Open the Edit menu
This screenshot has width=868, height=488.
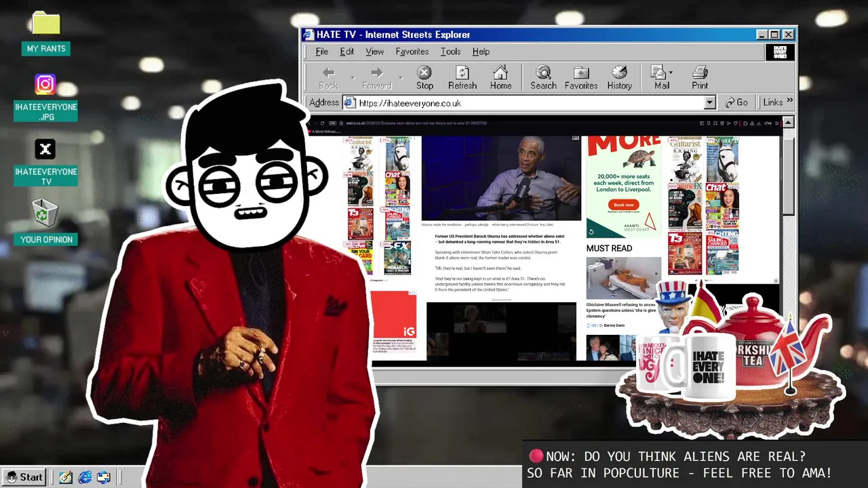click(x=347, y=52)
